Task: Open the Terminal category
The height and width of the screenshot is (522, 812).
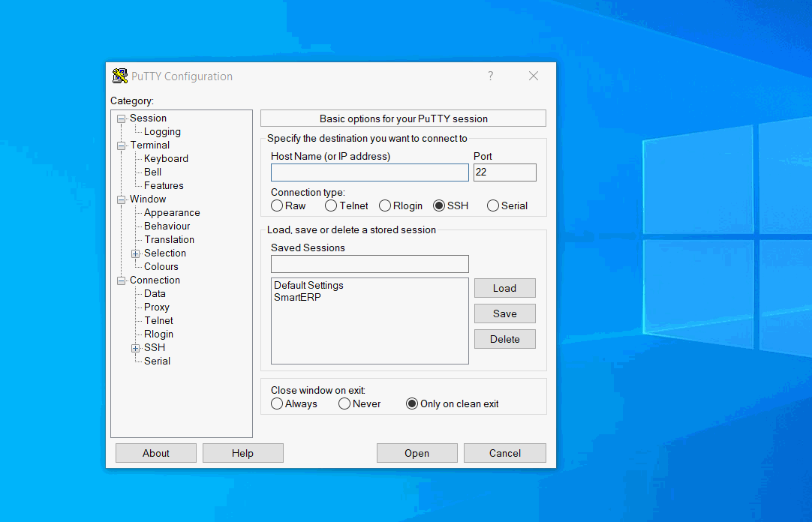Action: 149,145
